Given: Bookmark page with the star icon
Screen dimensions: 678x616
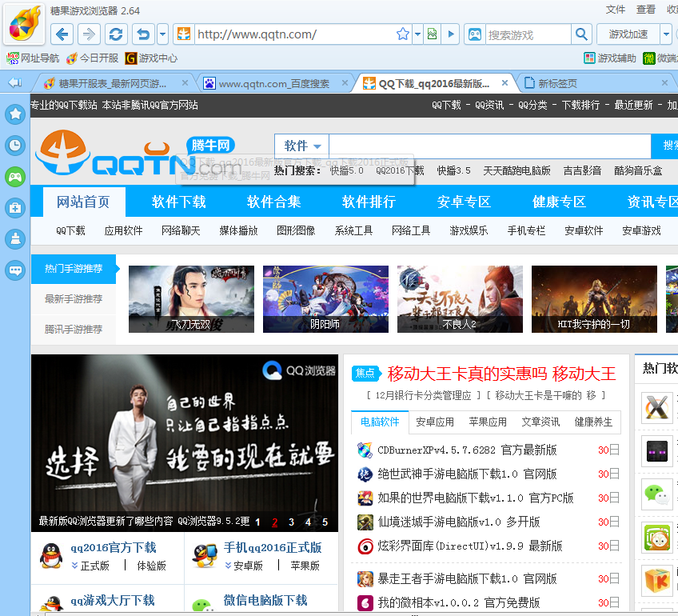Looking at the screenshot, I should coord(403,34).
